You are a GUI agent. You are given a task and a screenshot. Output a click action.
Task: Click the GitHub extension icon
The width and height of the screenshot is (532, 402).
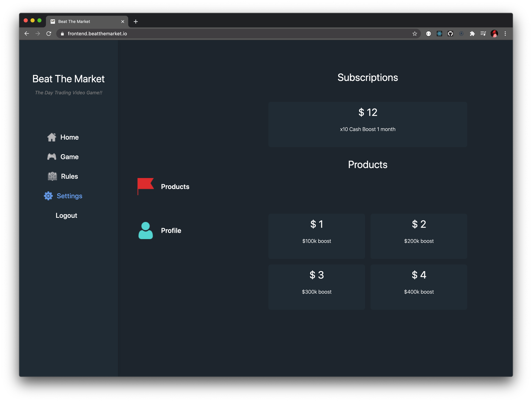pos(450,34)
